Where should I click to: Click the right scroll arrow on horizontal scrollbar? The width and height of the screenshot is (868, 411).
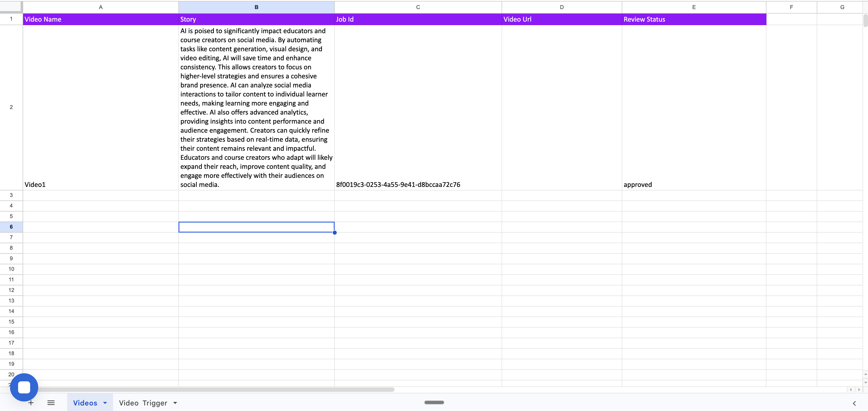(x=859, y=390)
